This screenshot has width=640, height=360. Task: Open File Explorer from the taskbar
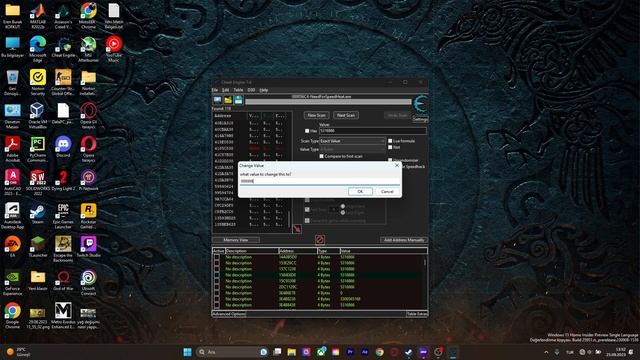click(x=291, y=352)
